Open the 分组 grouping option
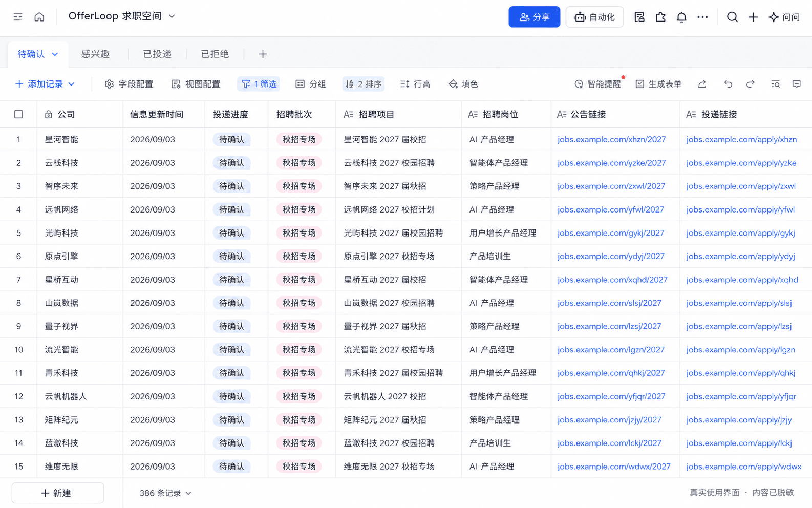 pos(311,84)
